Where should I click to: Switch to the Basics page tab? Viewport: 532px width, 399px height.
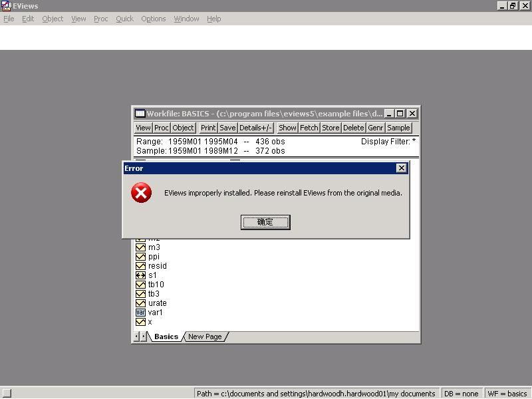[166, 336]
